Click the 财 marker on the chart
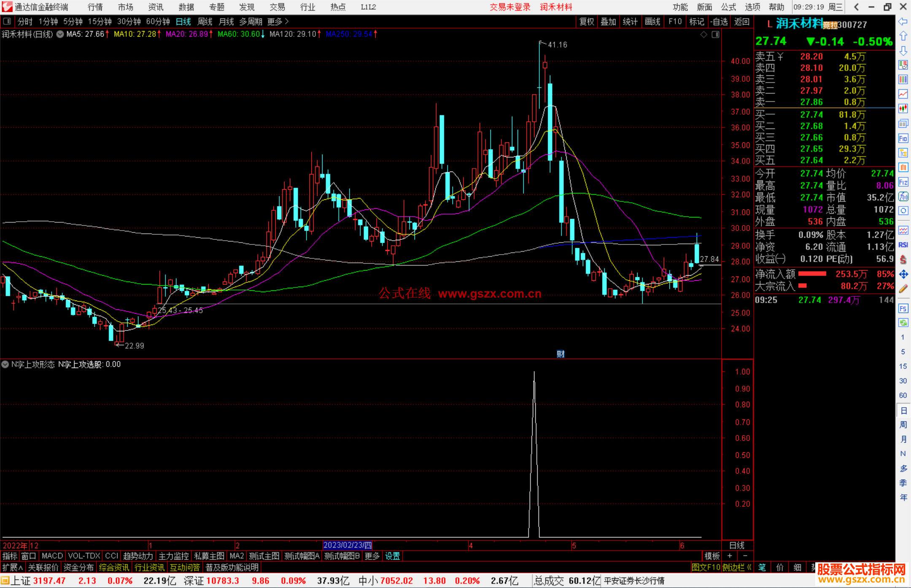911x588 pixels. [x=561, y=354]
